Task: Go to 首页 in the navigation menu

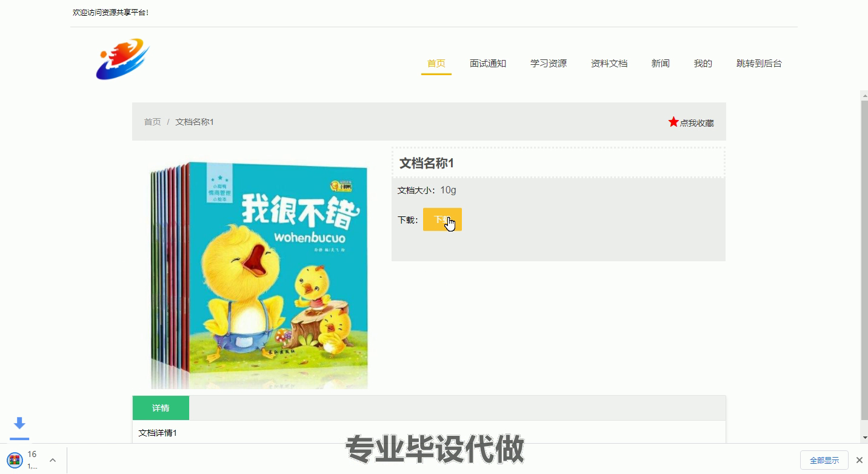Action: click(x=436, y=63)
